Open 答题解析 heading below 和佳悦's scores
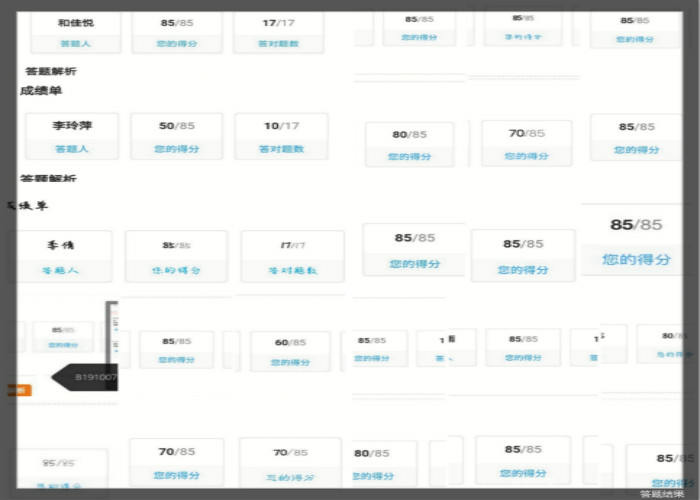700x500 pixels. (51, 71)
